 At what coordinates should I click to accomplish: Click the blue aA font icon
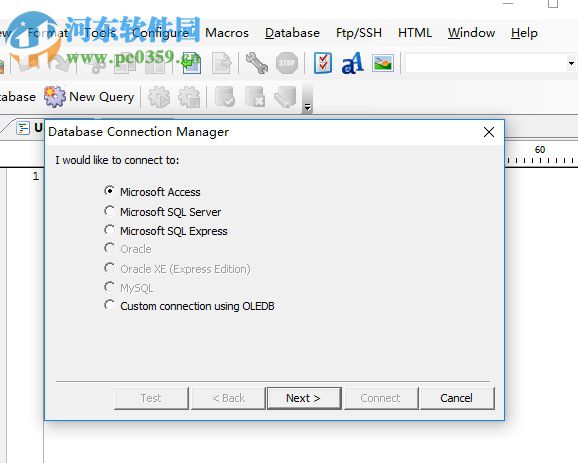352,63
